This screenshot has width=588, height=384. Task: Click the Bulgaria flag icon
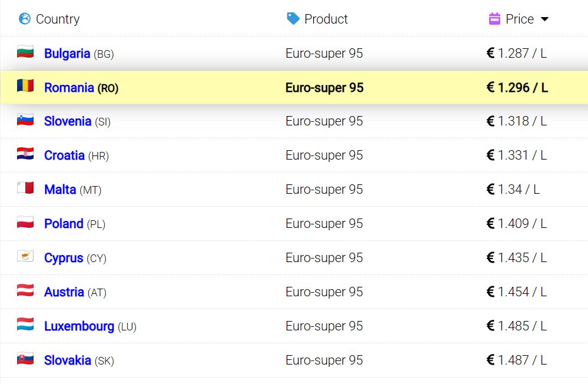pyautogui.click(x=25, y=52)
